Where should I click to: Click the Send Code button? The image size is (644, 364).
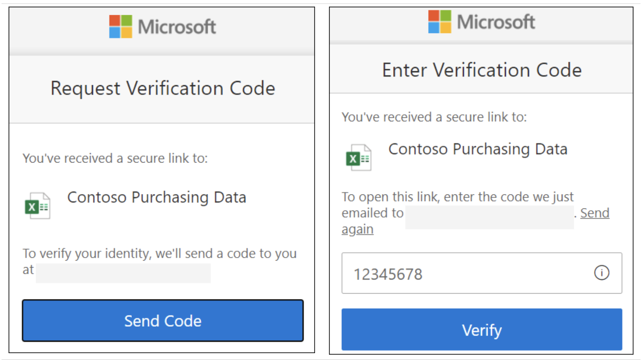pos(163,320)
